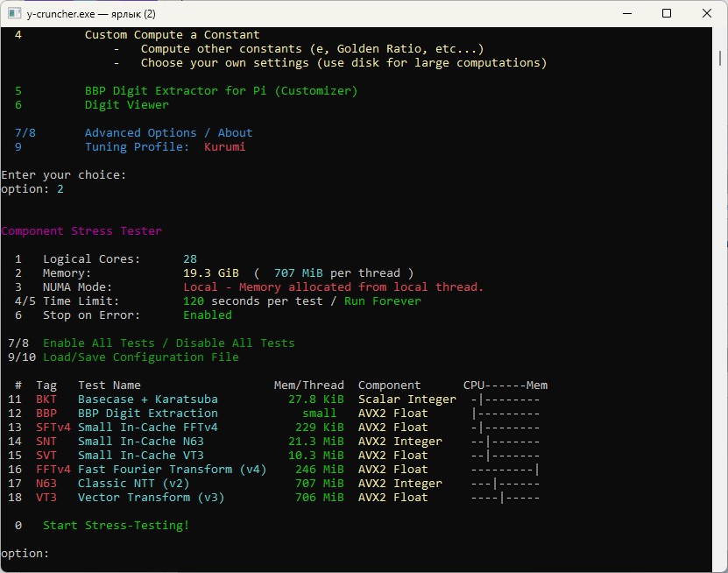Click the Logical Cores value '28'
Screen dimensions: 728x573
point(190,259)
